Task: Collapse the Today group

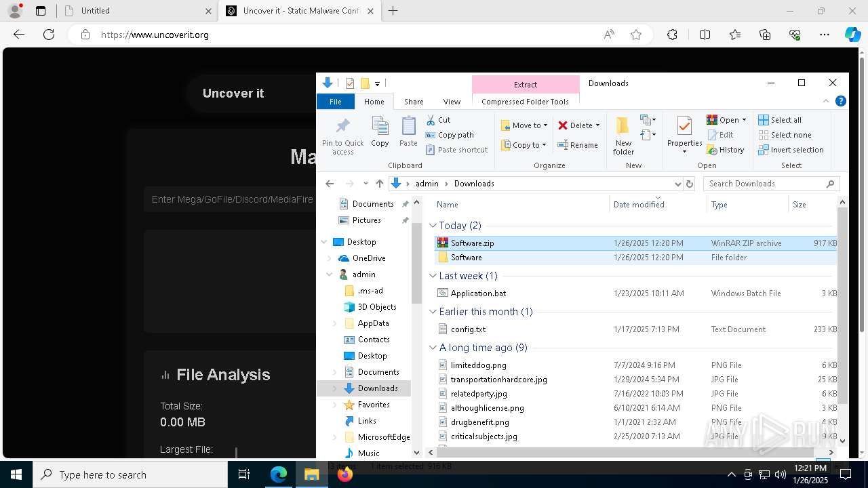Action: pos(433,226)
